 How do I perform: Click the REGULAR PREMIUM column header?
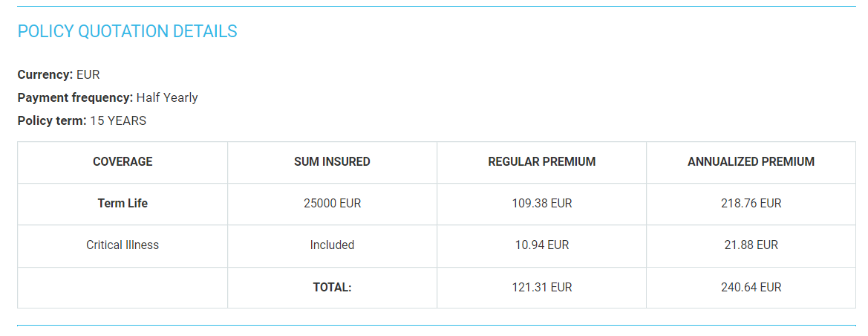[x=541, y=161]
